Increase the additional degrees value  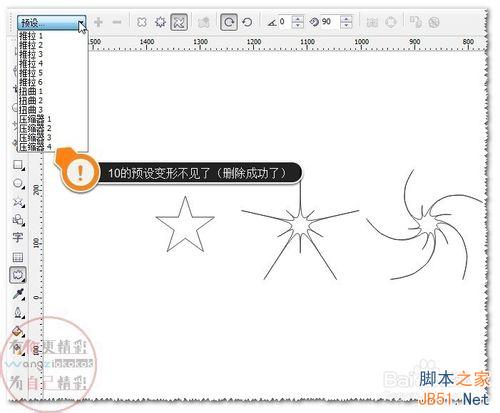pos(346,19)
